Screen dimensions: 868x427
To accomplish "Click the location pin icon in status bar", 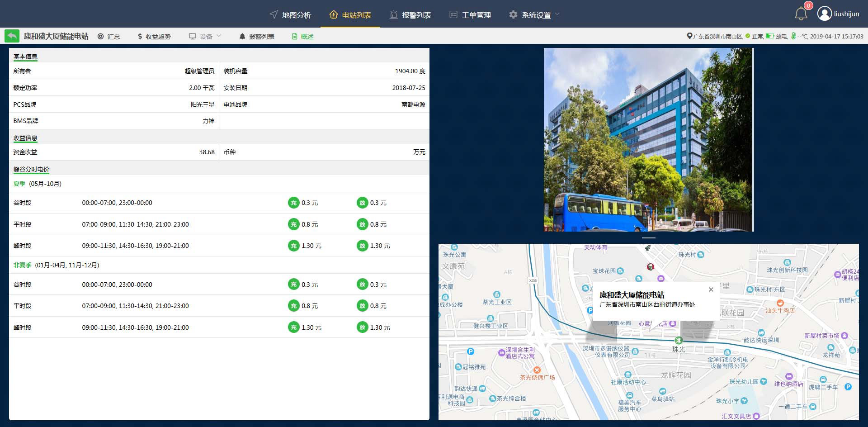I will [x=689, y=36].
